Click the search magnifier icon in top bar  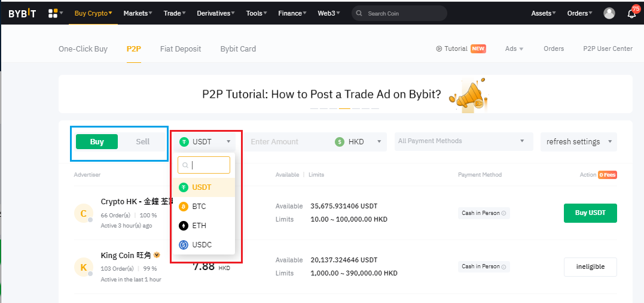tap(359, 14)
